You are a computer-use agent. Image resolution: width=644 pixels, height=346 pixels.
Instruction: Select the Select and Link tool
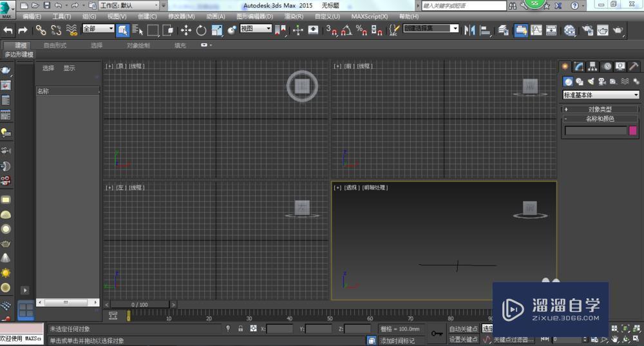click(x=41, y=30)
